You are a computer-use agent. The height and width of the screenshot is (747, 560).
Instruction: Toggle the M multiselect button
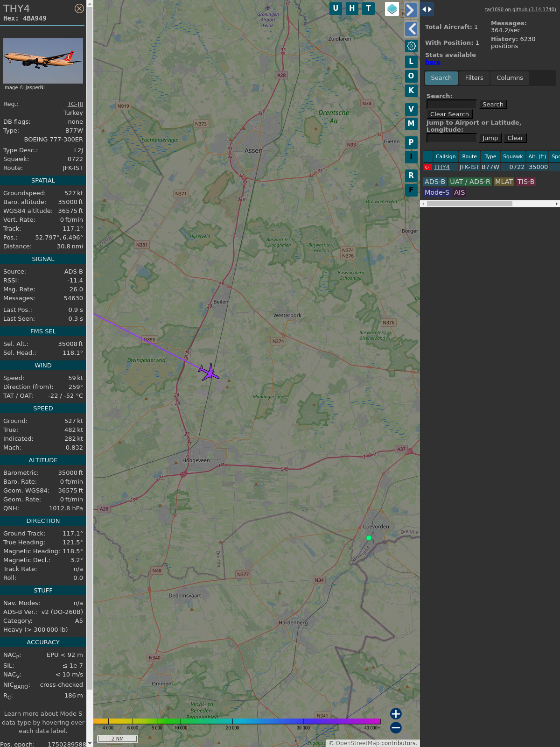pos(411,124)
